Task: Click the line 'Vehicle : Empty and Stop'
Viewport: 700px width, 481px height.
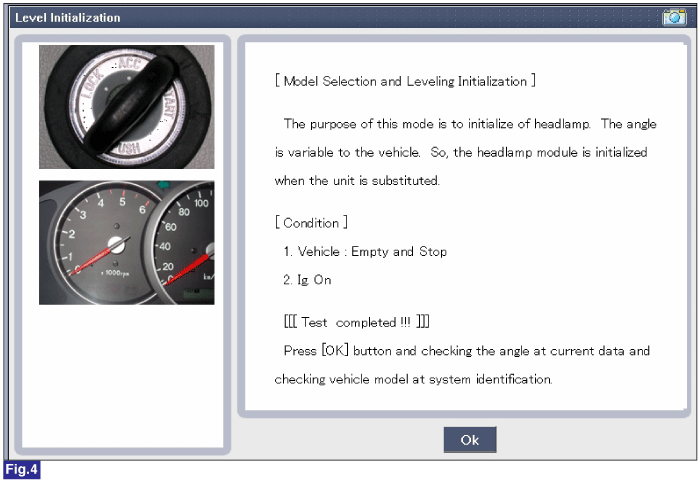Action: click(365, 251)
